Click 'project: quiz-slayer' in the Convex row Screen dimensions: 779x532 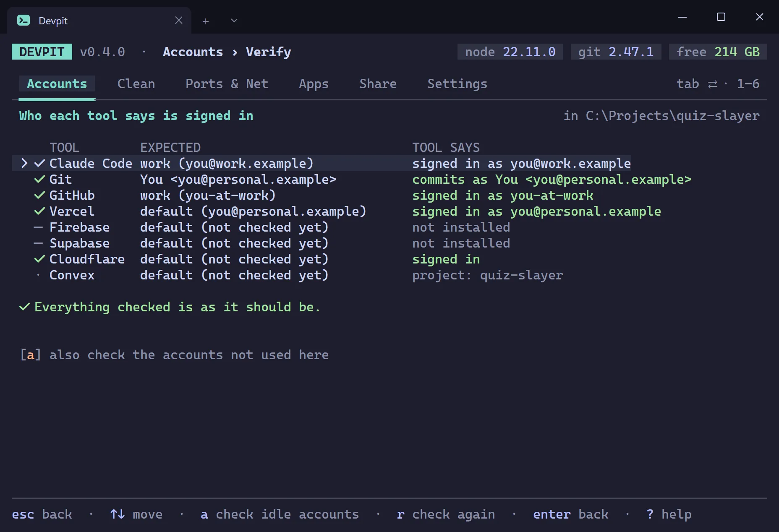point(487,275)
